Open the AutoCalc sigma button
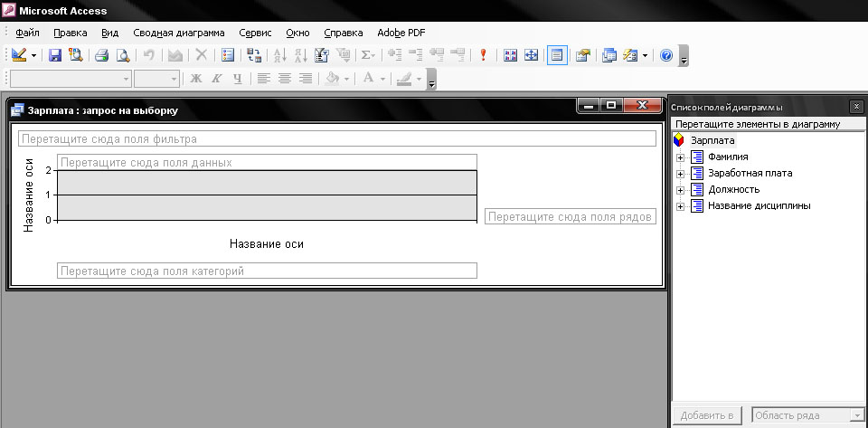 (x=368, y=55)
